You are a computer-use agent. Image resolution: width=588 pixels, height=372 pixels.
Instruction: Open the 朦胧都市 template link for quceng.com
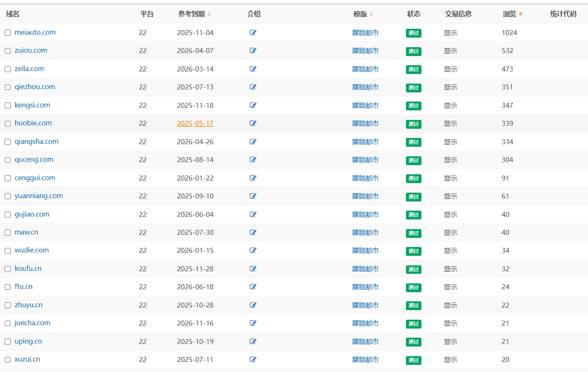[365, 160]
